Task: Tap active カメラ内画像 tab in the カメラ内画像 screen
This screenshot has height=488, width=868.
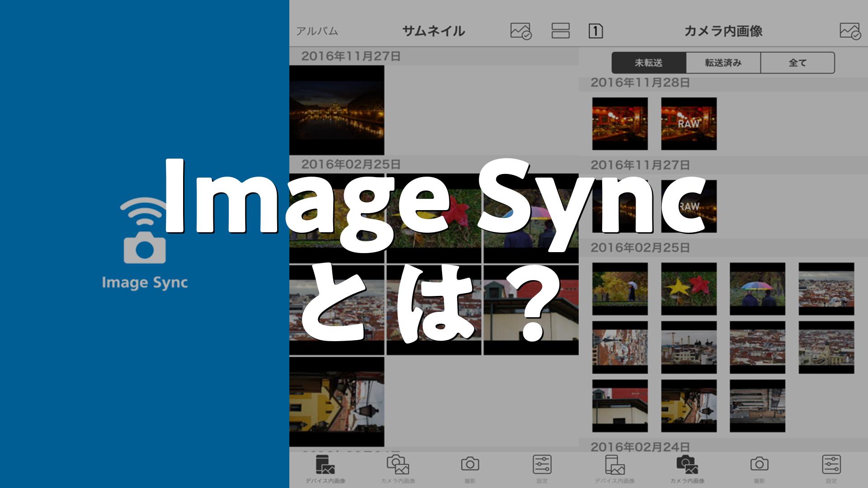Action: point(687,469)
